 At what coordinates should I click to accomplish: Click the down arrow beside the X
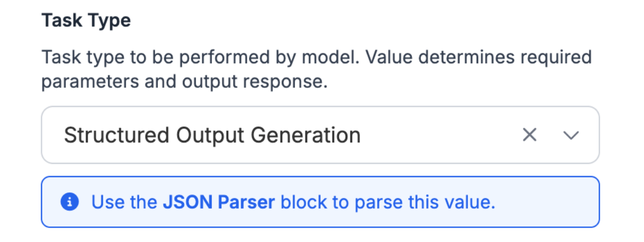click(x=571, y=135)
